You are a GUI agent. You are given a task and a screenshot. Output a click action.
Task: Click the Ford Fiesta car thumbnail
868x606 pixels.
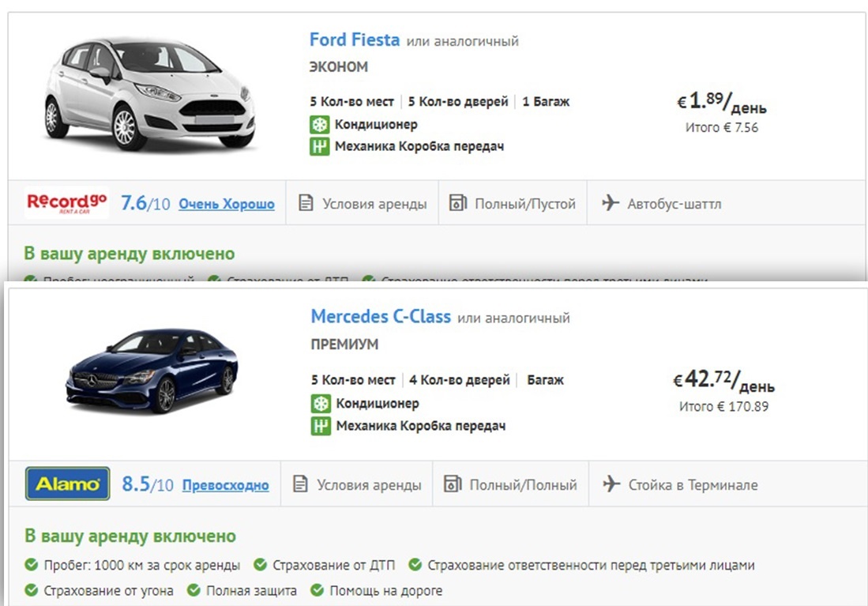click(148, 93)
